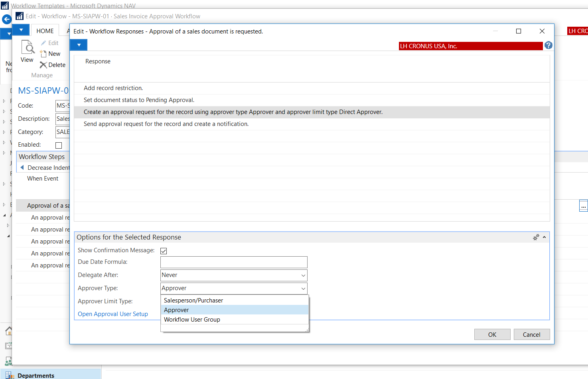Choose Salesperson/Purchaser from the list
This screenshot has height=379, width=588.
click(193, 300)
